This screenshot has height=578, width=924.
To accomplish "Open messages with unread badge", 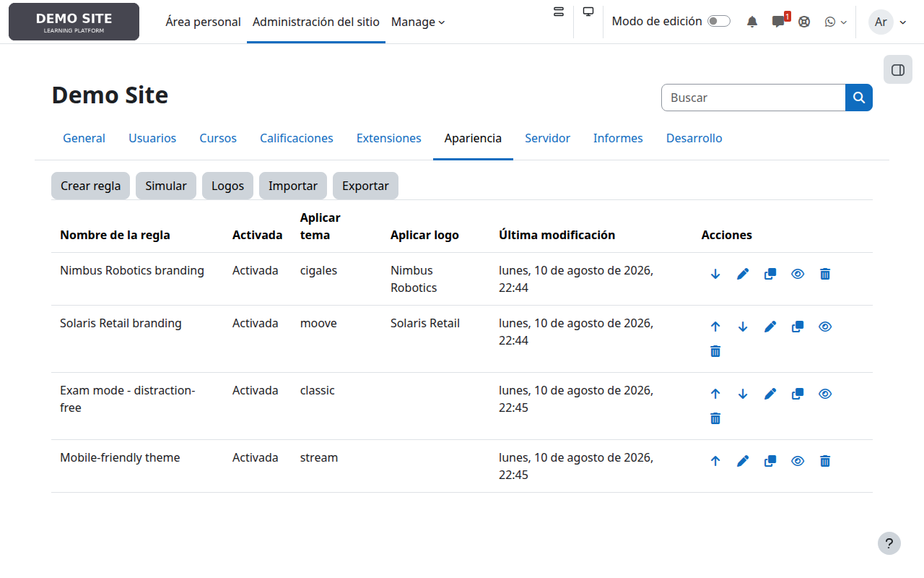I will tap(778, 22).
